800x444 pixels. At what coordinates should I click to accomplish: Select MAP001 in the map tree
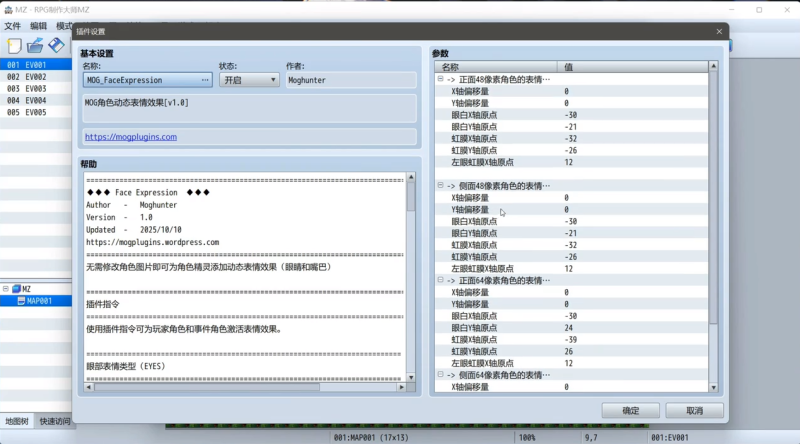tap(39, 301)
